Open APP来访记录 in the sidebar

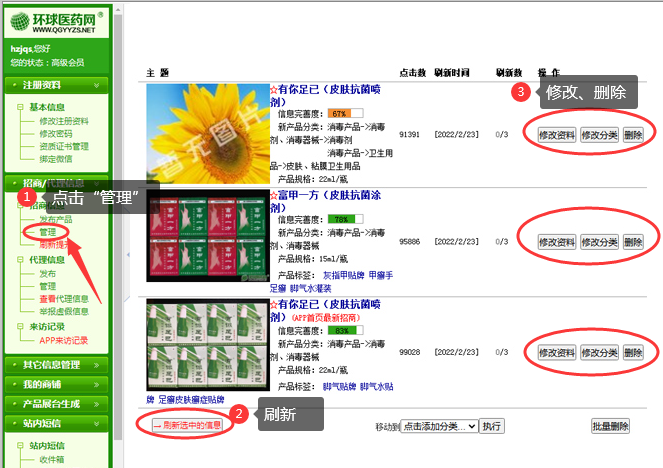[64, 340]
